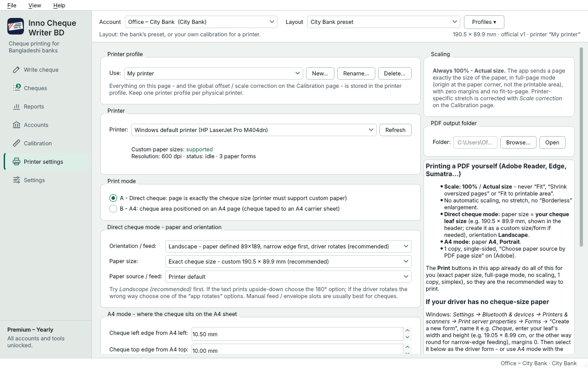Click the pencil icon beside Write cheque
This screenshot has height=368, width=588.
(x=17, y=70)
